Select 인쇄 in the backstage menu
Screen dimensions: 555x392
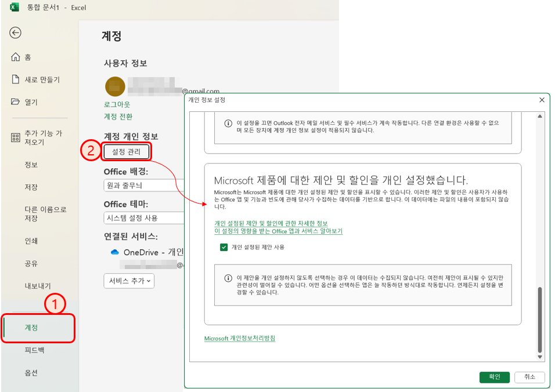point(31,241)
